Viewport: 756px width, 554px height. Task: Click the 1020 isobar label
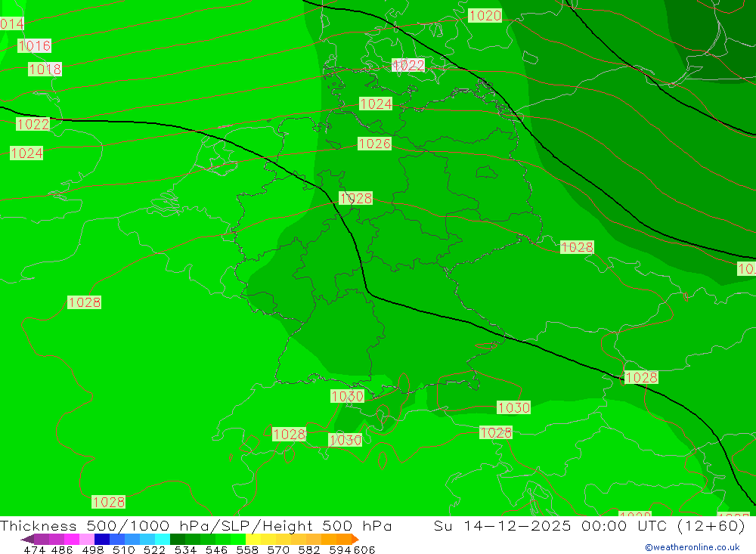pyautogui.click(x=485, y=16)
